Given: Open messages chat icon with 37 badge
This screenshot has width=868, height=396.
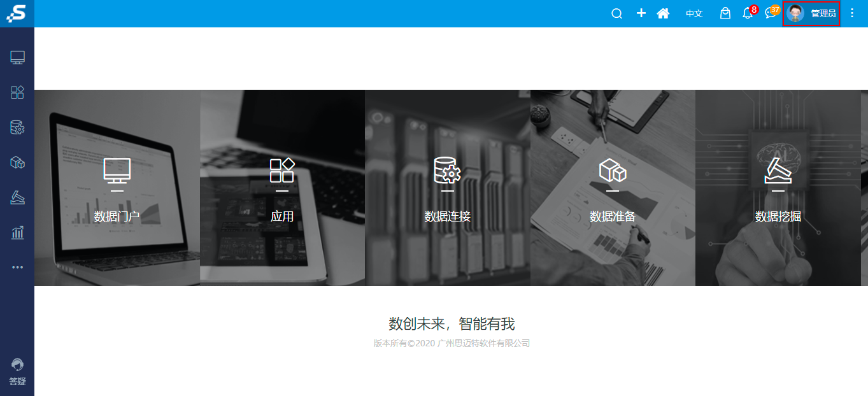Looking at the screenshot, I should point(772,13).
